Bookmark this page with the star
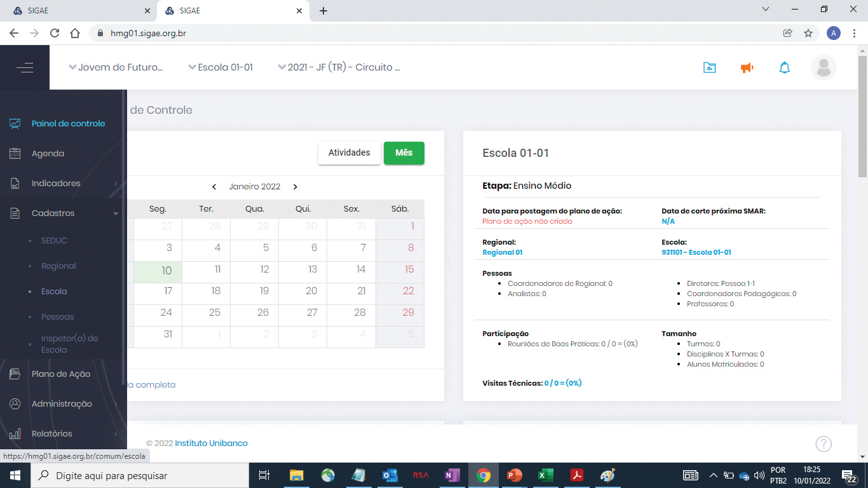868x488 pixels. pos(808,33)
